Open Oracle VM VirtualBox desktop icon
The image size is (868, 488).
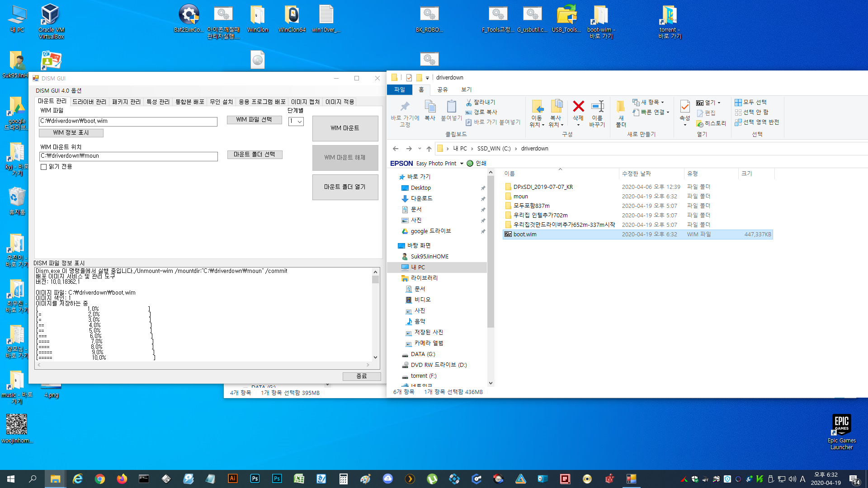(51, 21)
